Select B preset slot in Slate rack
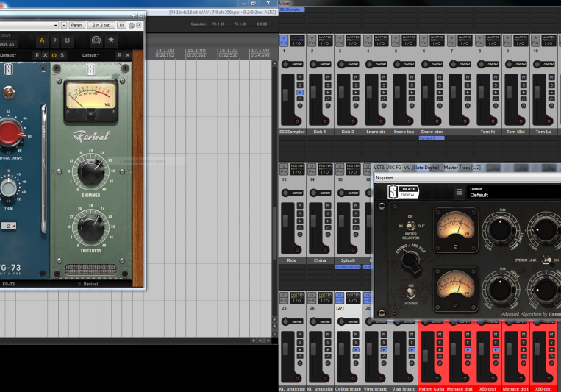561x392 pixels. click(x=67, y=40)
